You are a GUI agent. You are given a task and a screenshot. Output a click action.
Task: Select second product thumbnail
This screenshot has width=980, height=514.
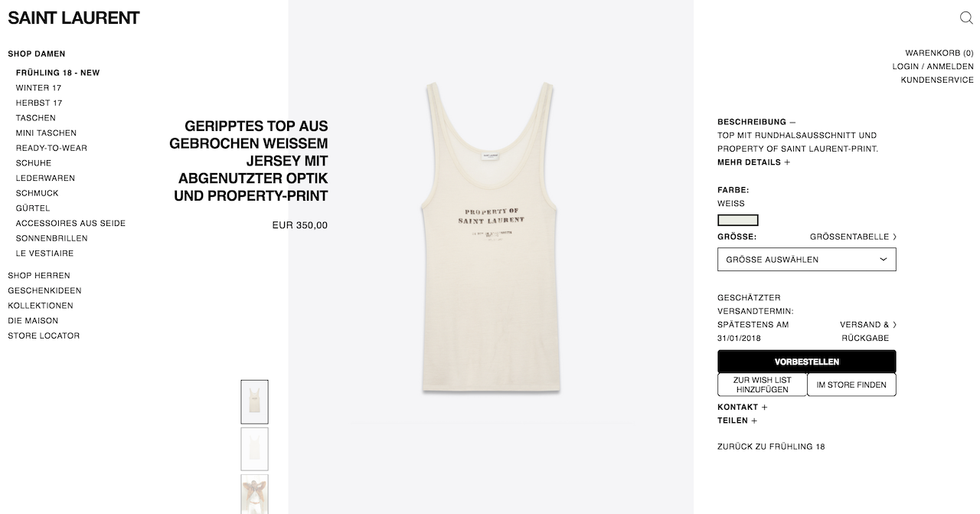point(254,449)
